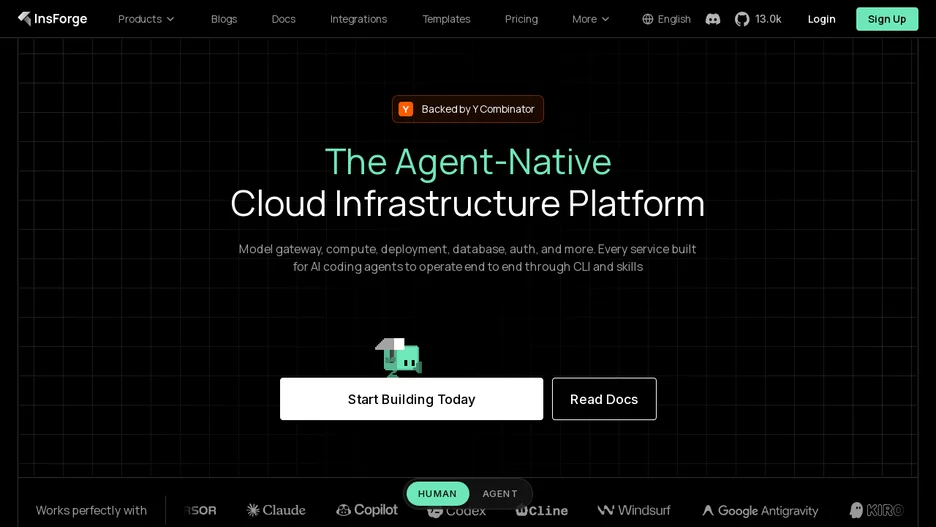Click the green pixel robot mascot
Screen dimensions: 936x527
399,358
